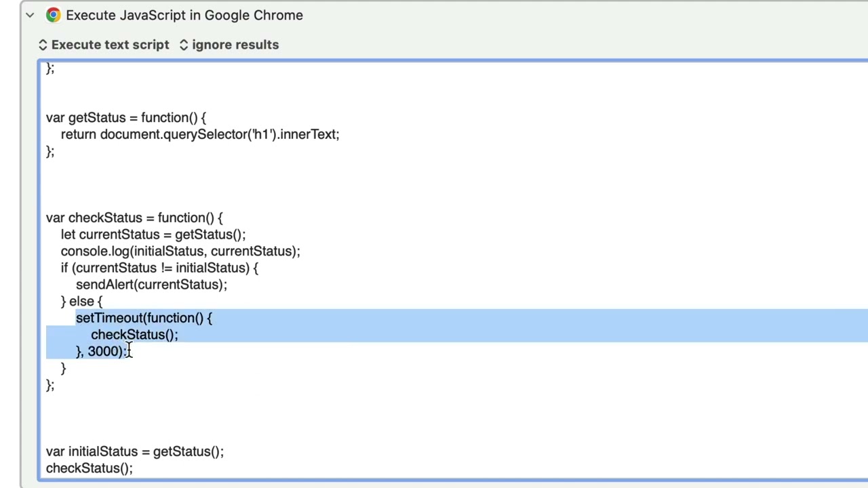Viewport: 868px width, 488px height.
Task: Place cursor on sendAlert(currentStatus) line
Action: tap(151, 285)
